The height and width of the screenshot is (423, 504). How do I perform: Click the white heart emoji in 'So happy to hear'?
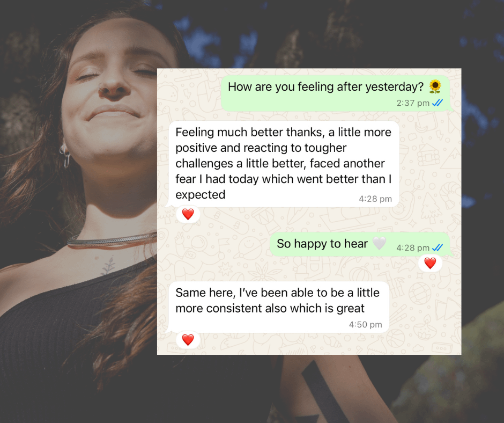point(379,243)
